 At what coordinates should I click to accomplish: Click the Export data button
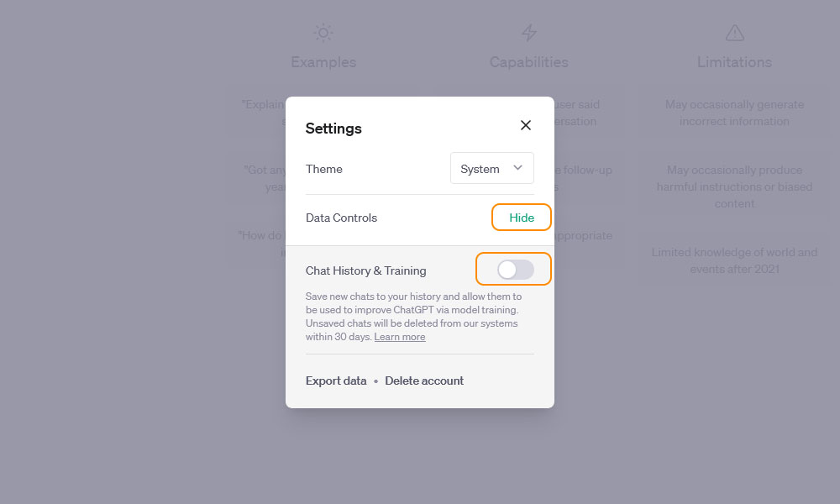pyautogui.click(x=336, y=381)
